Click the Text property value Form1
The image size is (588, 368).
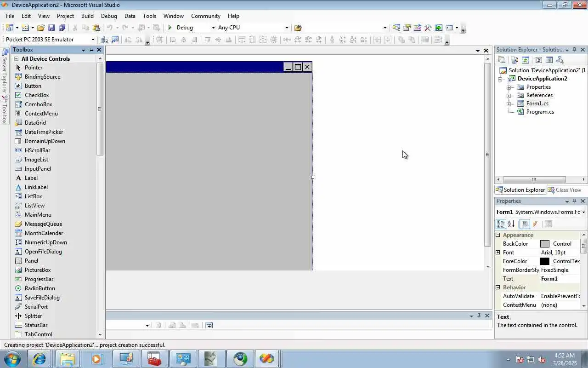560,279
